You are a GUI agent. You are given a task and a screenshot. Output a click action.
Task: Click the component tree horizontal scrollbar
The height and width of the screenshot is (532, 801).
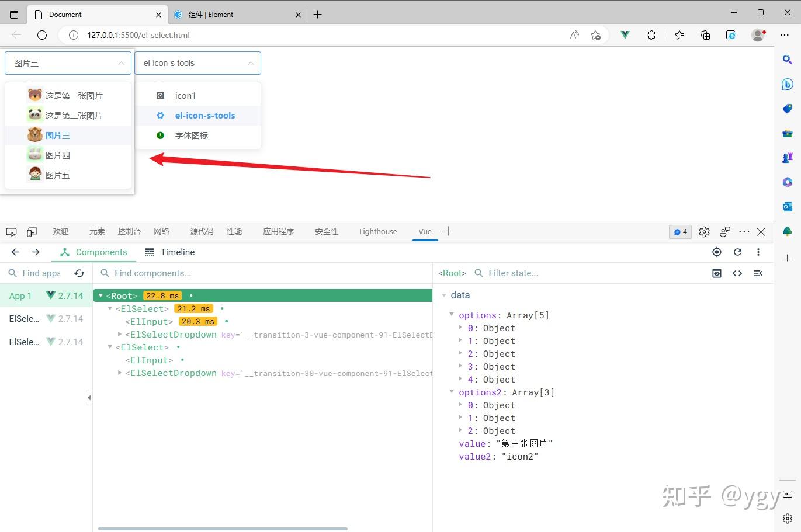tap(223, 528)
